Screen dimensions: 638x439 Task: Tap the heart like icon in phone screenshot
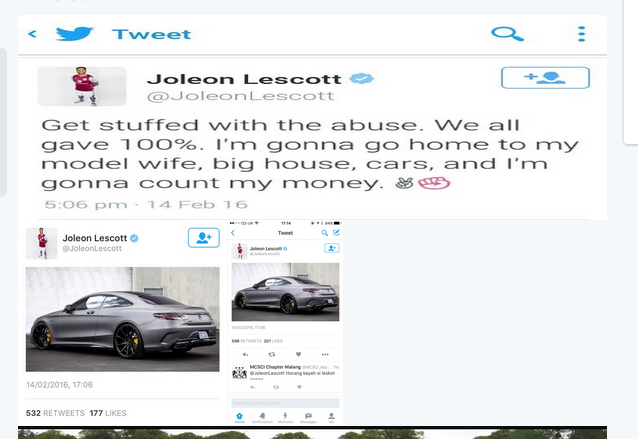click(x=298, y=354)
